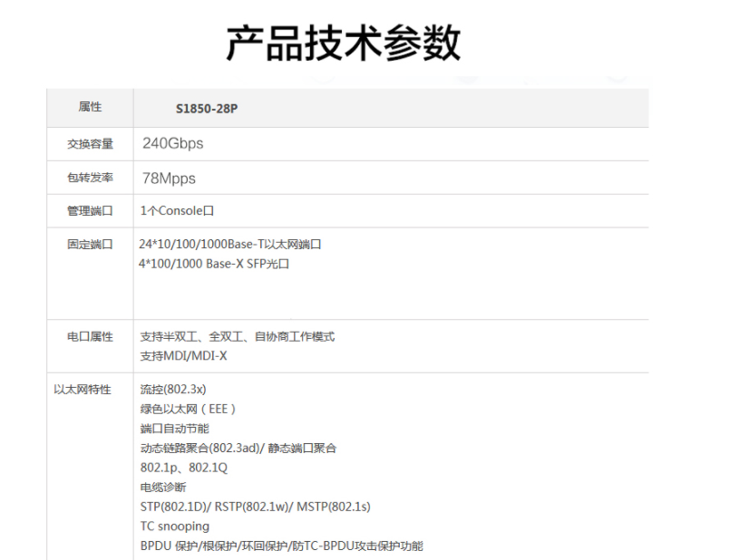
Task: Select the 以太网特性 row label
Action: [x=83, y=390]
